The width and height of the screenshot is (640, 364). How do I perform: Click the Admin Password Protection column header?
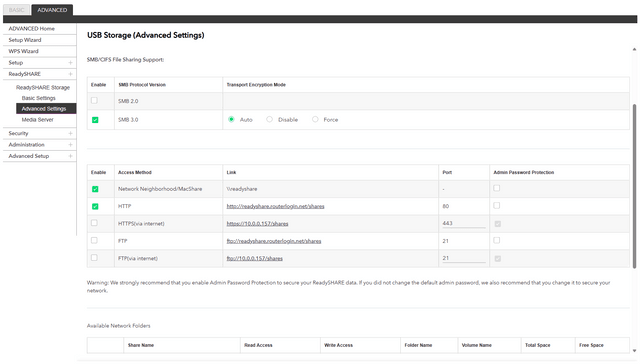coord(524,173)
